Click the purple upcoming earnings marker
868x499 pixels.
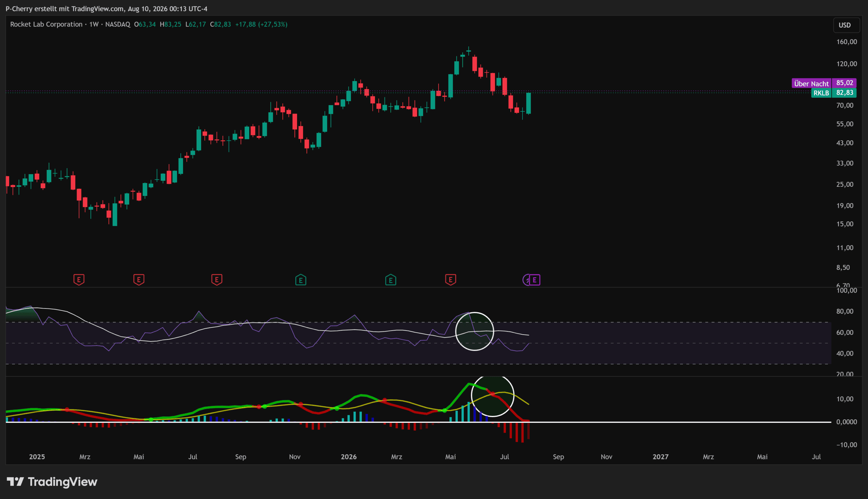(535, 280)
